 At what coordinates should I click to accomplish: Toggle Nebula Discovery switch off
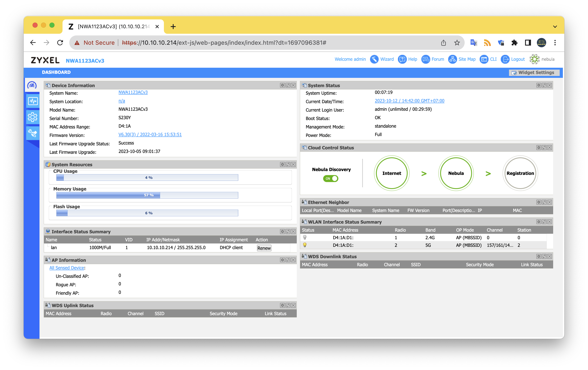[331, 178]
